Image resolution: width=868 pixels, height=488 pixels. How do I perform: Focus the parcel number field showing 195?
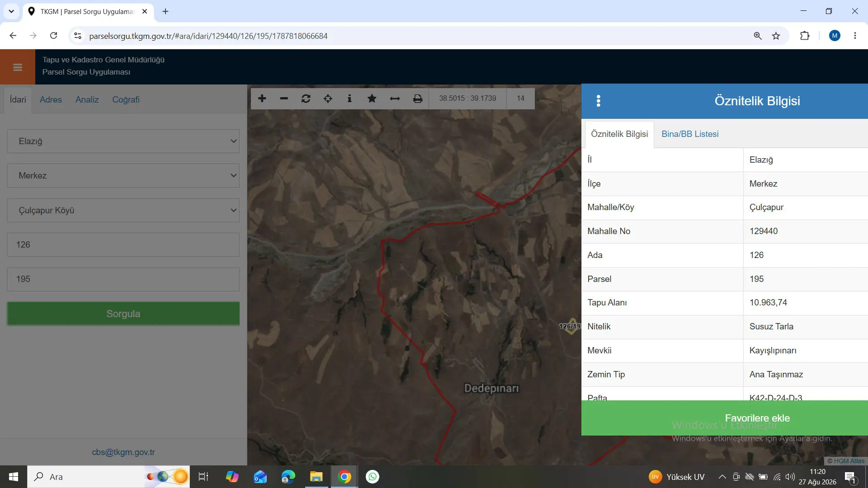point(123,279)
